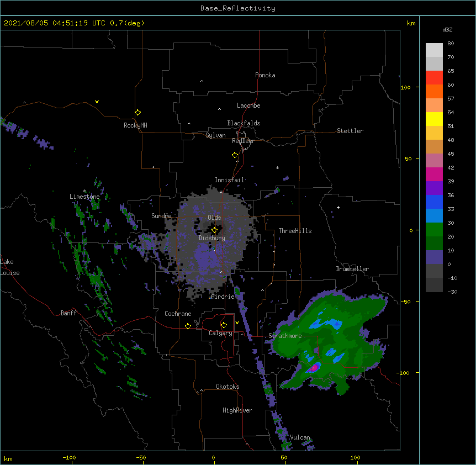476x465 pixels.
Task: Select the yellow diamond marker below RedDeer
Action: [235, 155]
